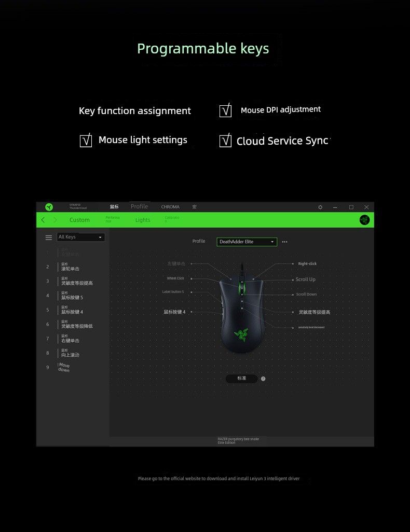410x532 pixels.
Task: Go forward with the right arrow
Action: click(x=56, y=220)
